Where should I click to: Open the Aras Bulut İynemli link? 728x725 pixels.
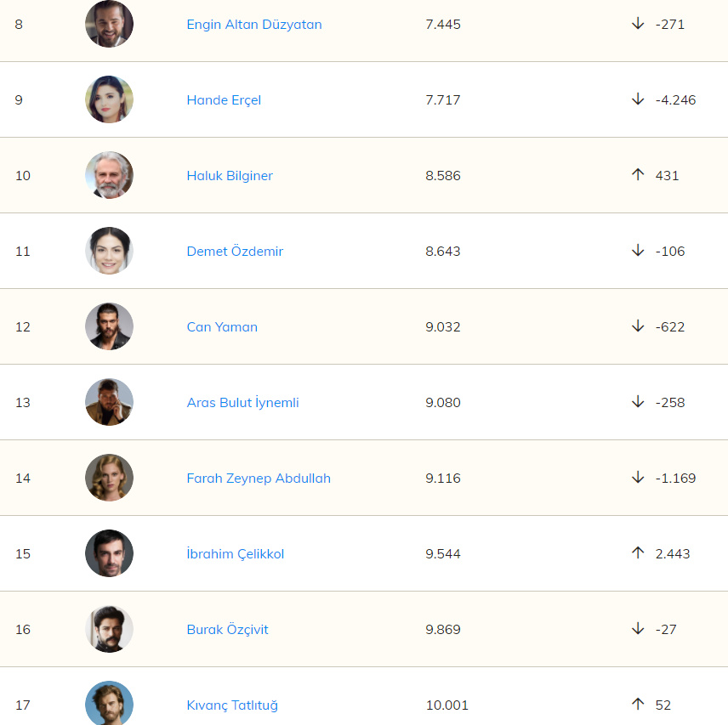click(x=242, y=403)
